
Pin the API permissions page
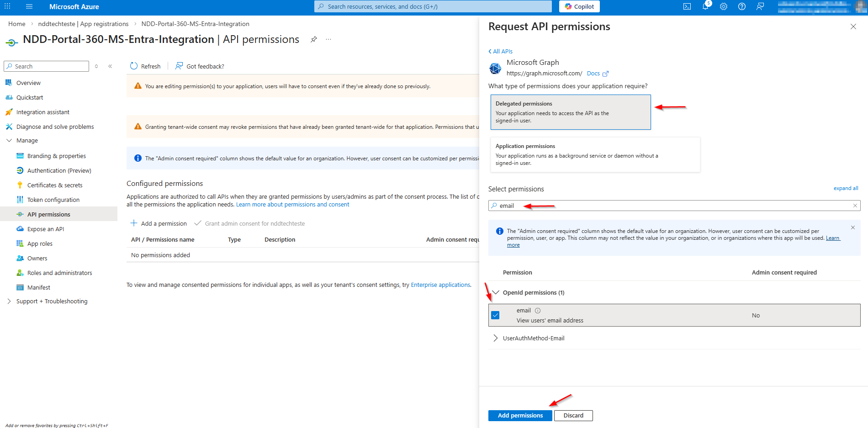tap(314, 39)
